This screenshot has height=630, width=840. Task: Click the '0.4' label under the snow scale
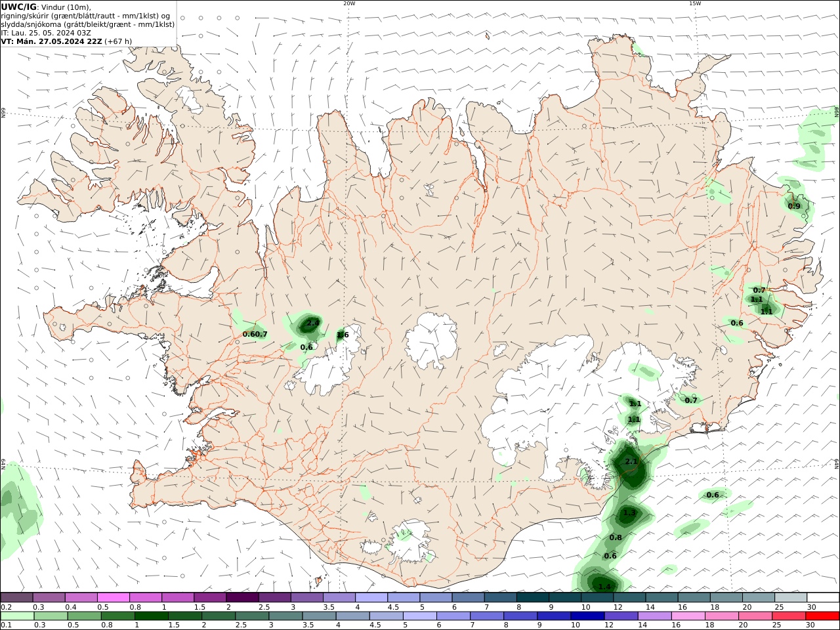click(70, 607)
